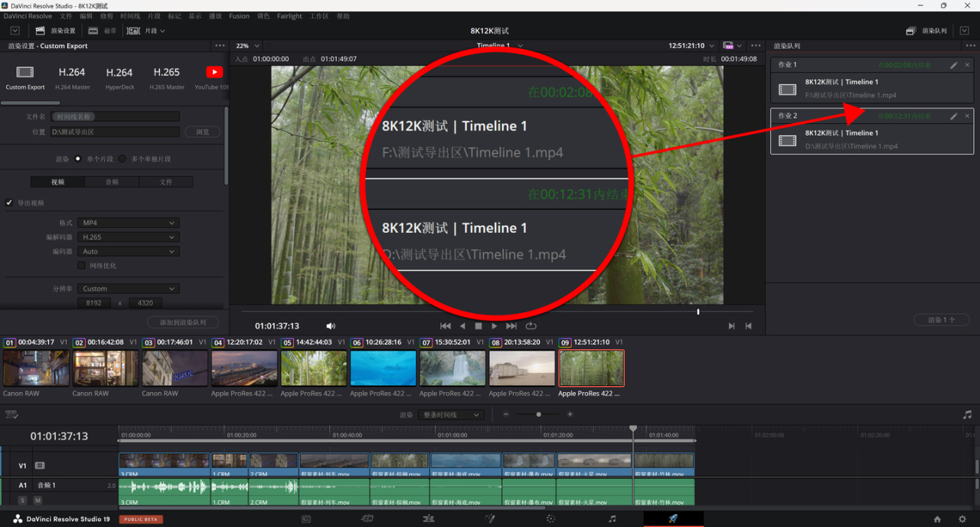Choose the HyperDeck H.264 preset
This screenshot has height=527, width=980.
tap(119, 72)
